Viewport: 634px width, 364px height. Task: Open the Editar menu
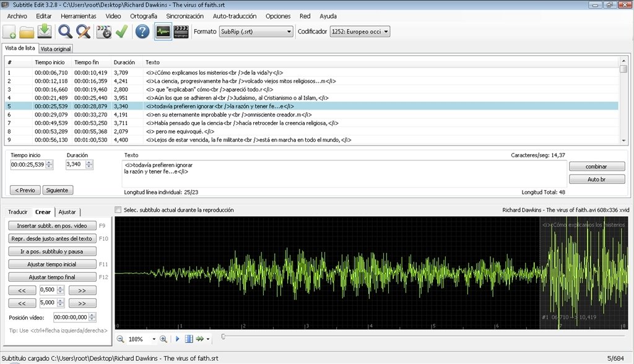click(44, 16)
